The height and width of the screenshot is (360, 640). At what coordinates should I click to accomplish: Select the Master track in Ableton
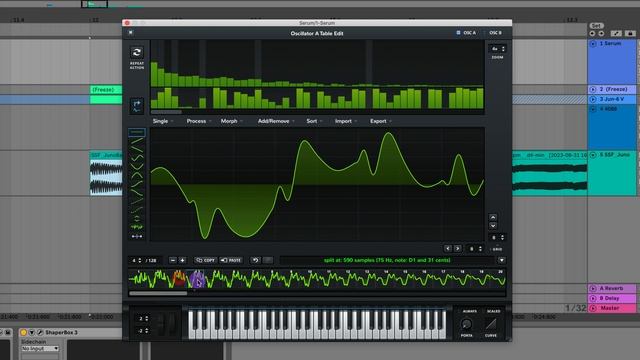coord(611,308)
